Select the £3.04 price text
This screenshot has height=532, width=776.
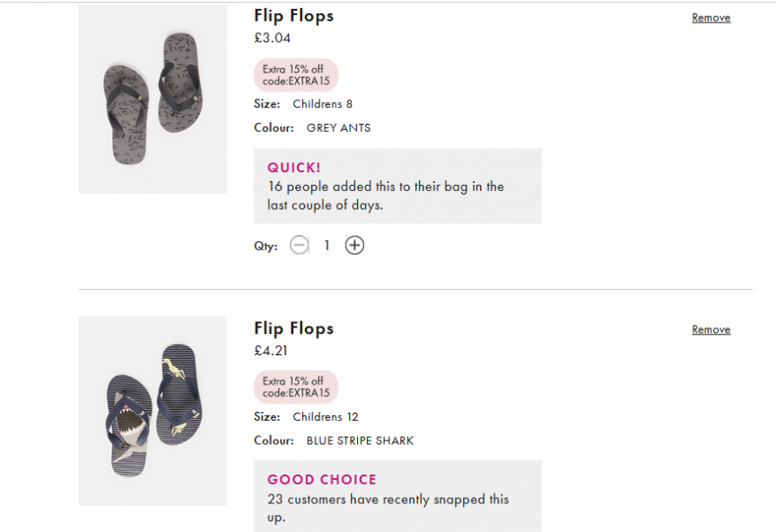[x=272, y=38]
